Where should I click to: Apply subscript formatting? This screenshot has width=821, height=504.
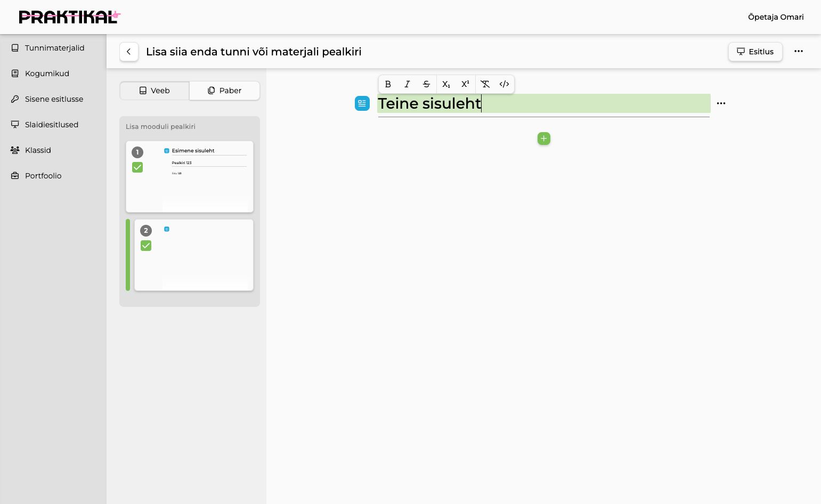click(x=446, y=84)
